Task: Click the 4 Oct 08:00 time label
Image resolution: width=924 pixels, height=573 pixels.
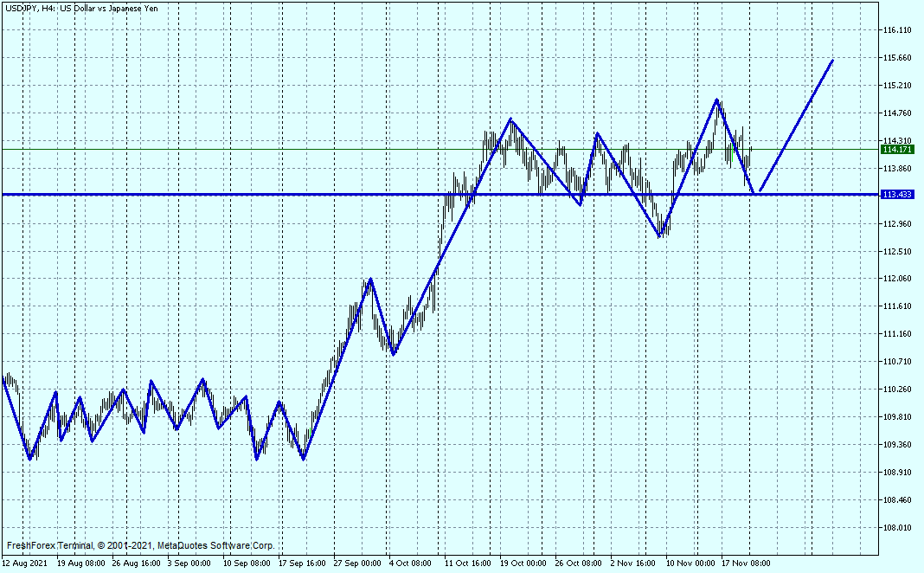Action: coord(410,563)
